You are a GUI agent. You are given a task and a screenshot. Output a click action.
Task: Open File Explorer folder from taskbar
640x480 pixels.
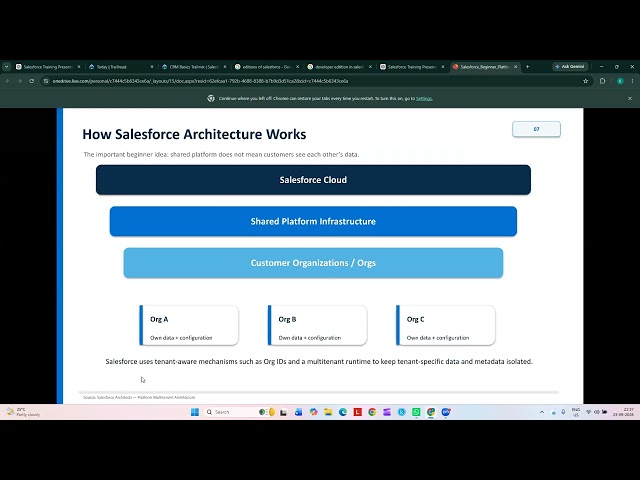point(328,412)
